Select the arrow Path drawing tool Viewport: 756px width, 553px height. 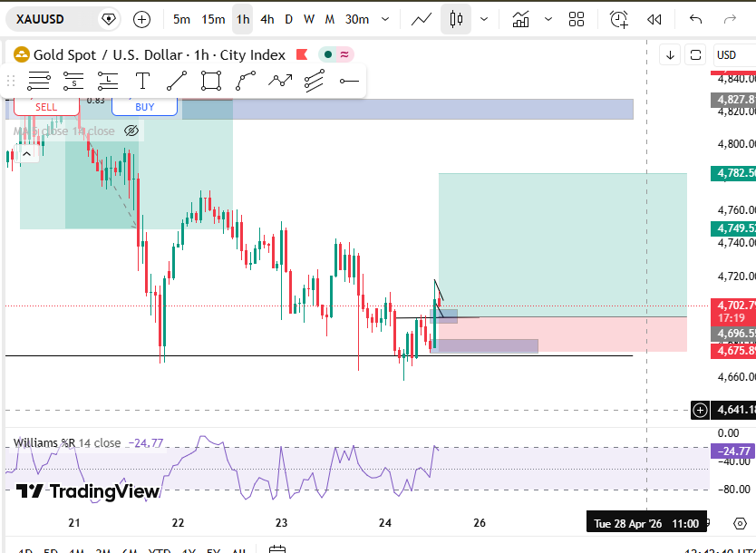tap(280, 81)
